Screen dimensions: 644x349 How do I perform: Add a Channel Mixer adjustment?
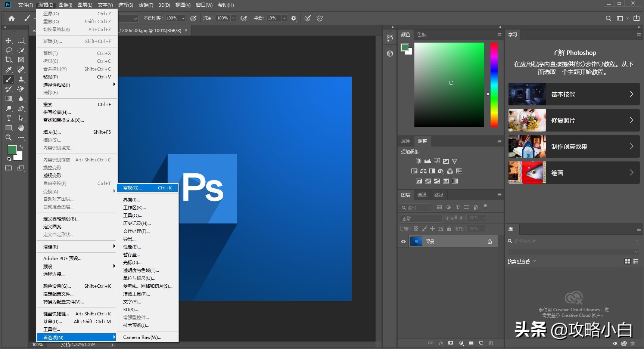point(450,171)
